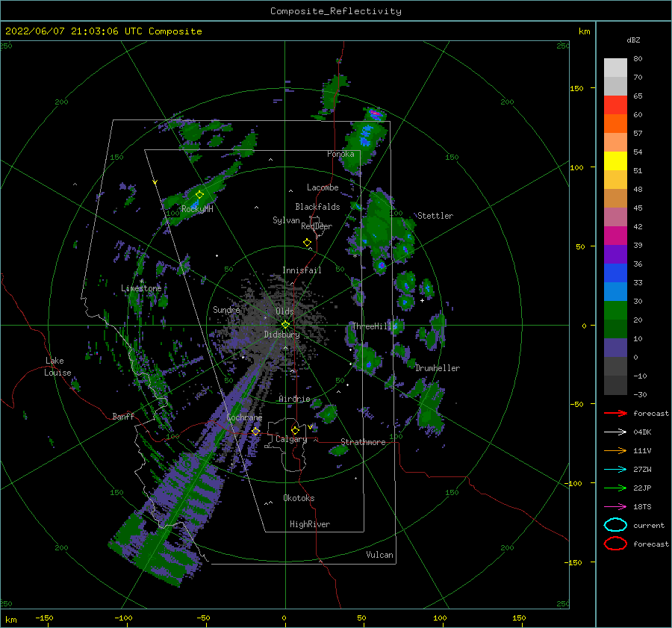Select the 'Ponoka' city label
Screen dimensions: 672x628
coord(340,154)
